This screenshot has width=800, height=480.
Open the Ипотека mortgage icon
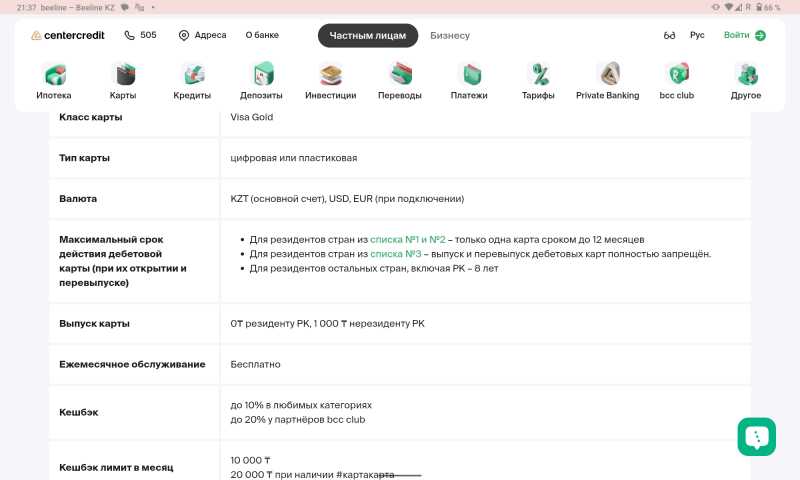tap(54, 75)
